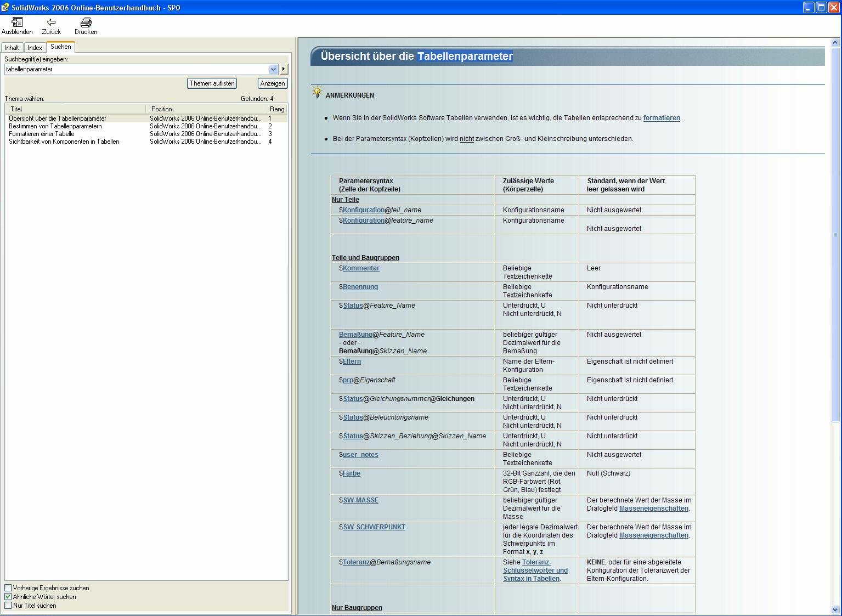Tick the Nur Titel suchen checkbox
Screen dimensions: 842x616
(x=8, y=606)
